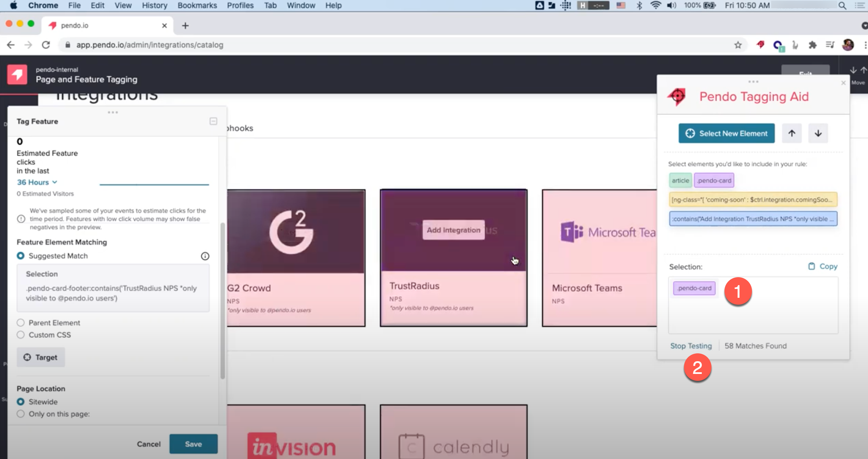Open Chrome Extensions puzzle icon
Viewport: 868px width, 459px height.
[812, 45]
